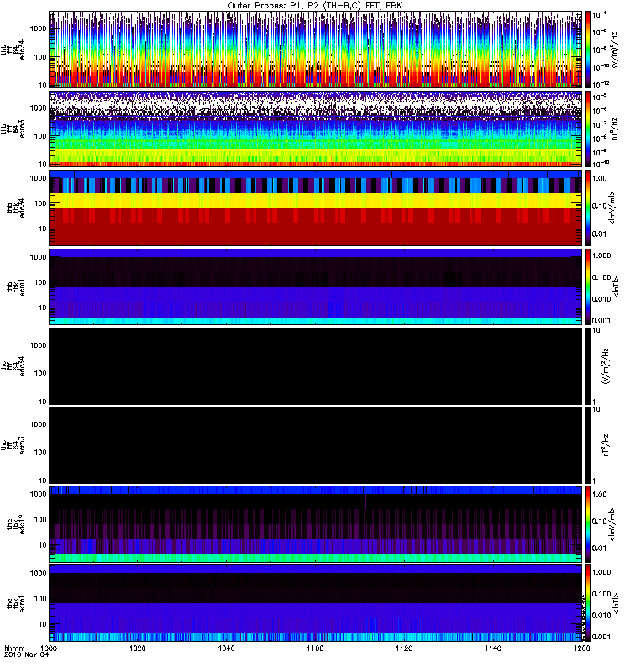Click the <|nT|> color bar of bottom panel

tap(588, 603)
